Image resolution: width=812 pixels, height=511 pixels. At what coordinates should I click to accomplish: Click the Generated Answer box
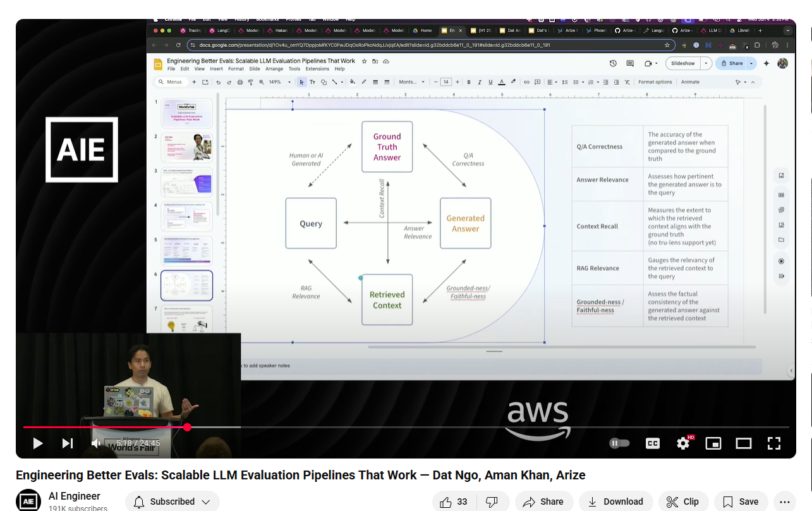[465, 223]
